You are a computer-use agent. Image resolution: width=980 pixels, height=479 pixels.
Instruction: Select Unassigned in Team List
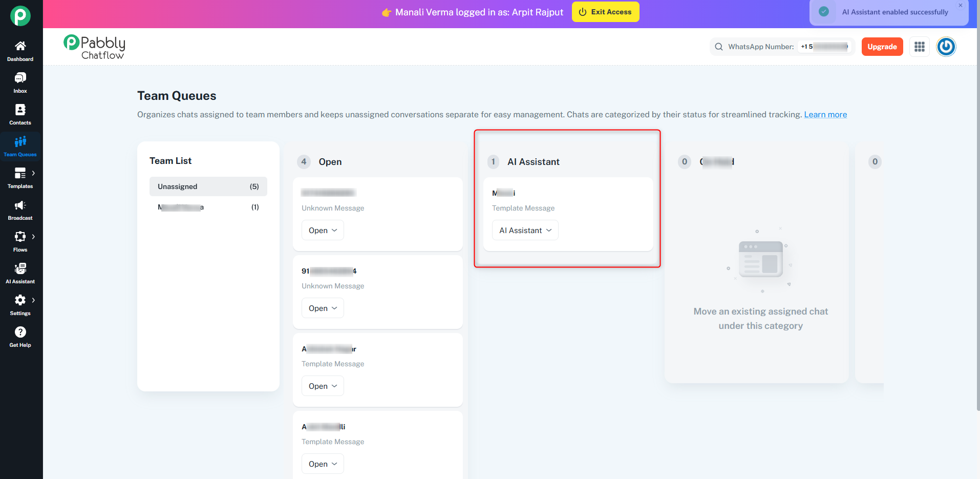(x=208, y=186)
